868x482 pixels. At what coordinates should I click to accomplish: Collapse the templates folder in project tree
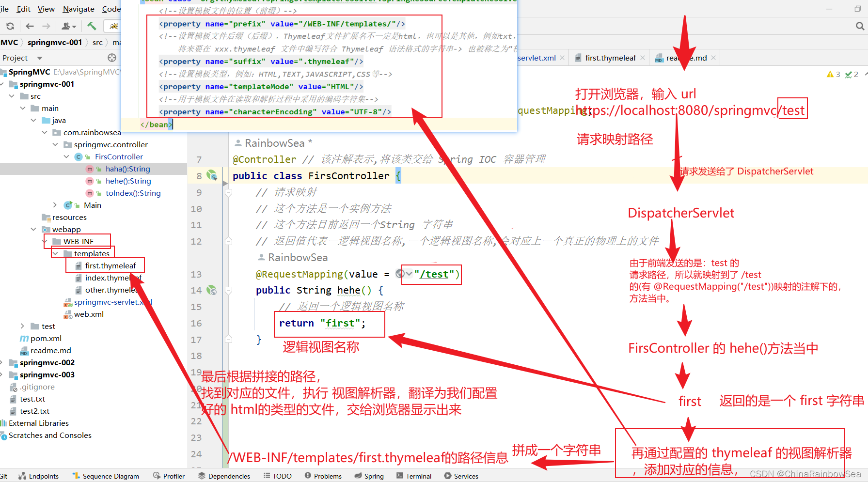pos(55,253)
